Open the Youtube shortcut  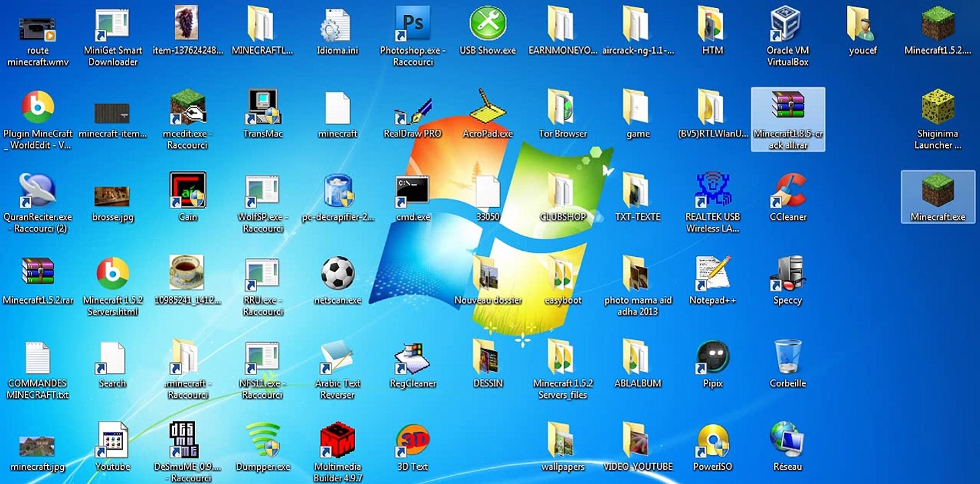pyautogui.click(x=112, y=440)
